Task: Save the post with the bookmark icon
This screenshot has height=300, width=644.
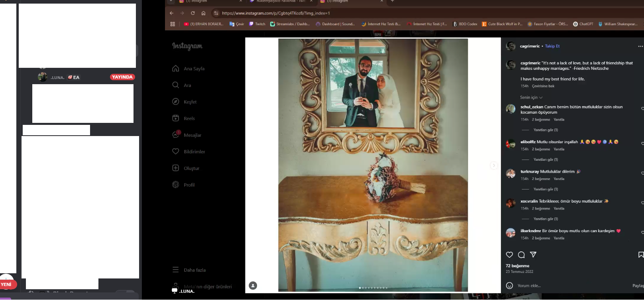Action: [641, 255]
